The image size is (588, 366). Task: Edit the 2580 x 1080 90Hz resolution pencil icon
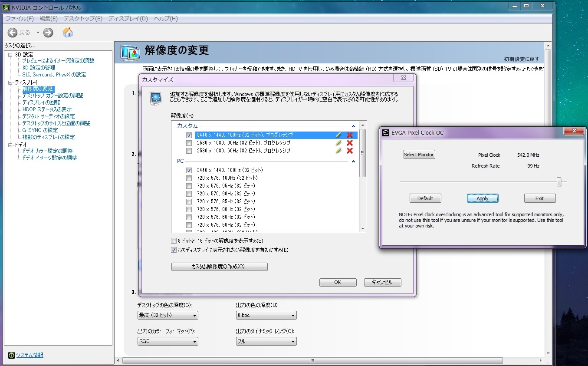338,143
